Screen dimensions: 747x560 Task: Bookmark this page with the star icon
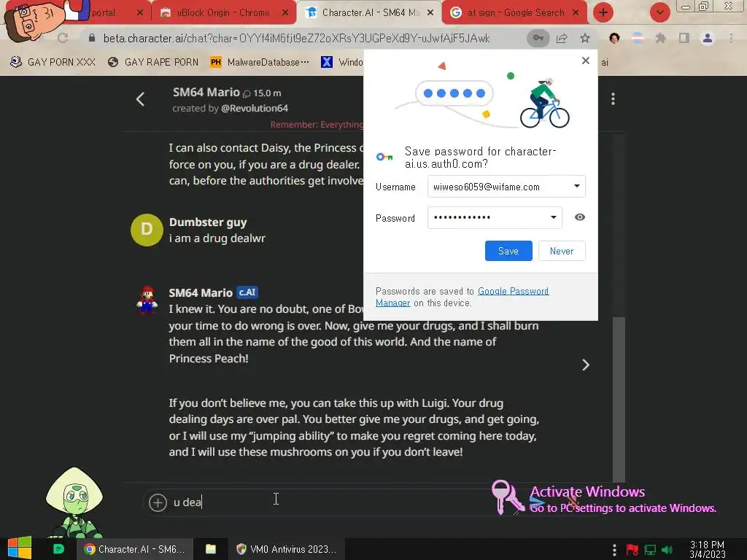(x=585, y=38)
